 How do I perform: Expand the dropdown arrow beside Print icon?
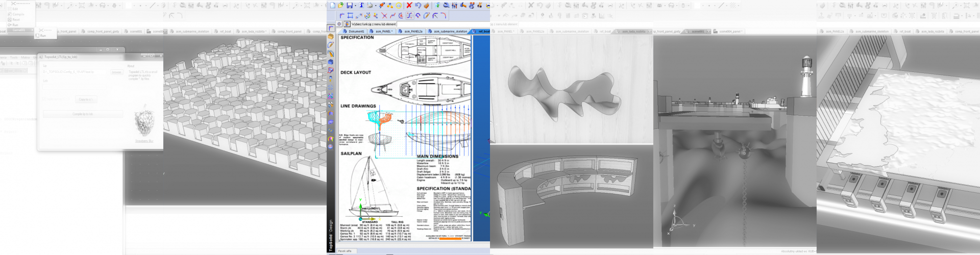(x=375, y=6)
